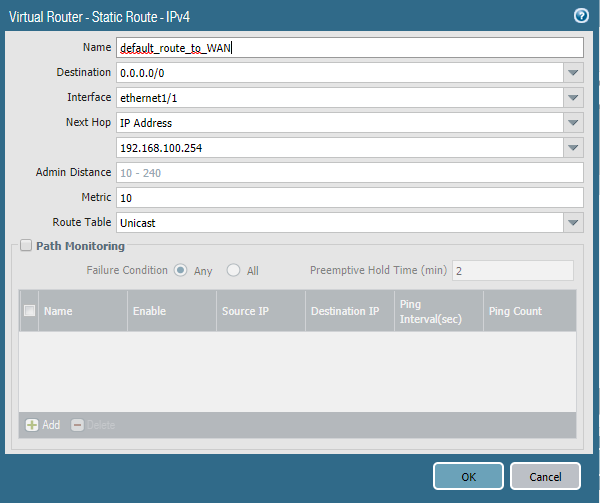
Task: Tick the select-all checkbox in table header
Action: pos(29,310)
